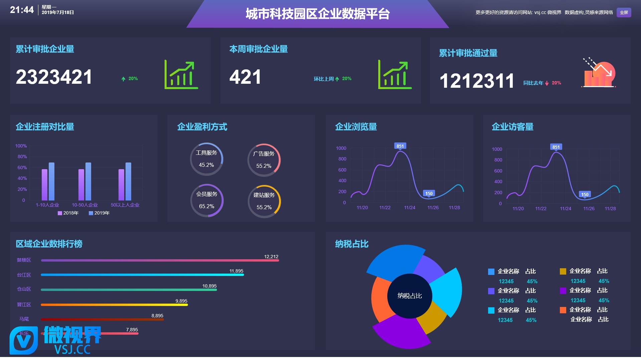The image size is (641, 364).
Task: Click the vsj.cc 微视界 website text
Action: click(548, 13)
